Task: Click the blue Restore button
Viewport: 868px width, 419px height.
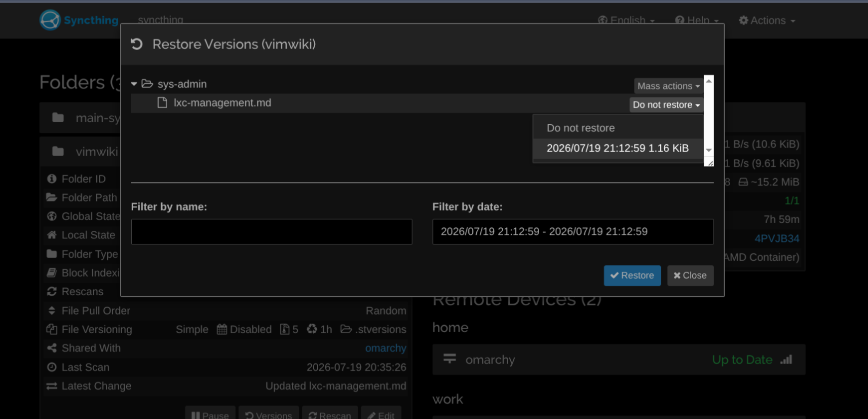Action: coord(632,275)
